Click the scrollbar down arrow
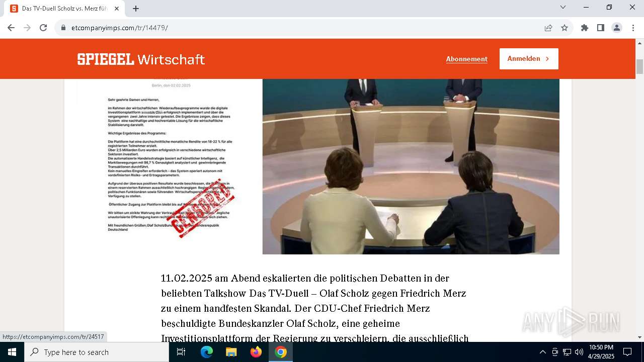This screenshot has height=362, width=644. (x=639, y=337)
